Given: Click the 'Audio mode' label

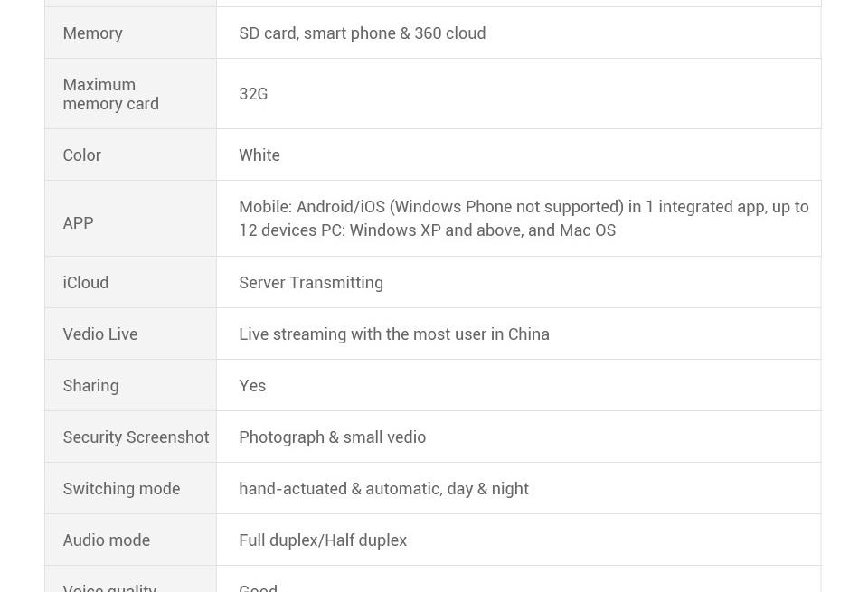Looking at the screenshot, I should (x=107, y=540).
